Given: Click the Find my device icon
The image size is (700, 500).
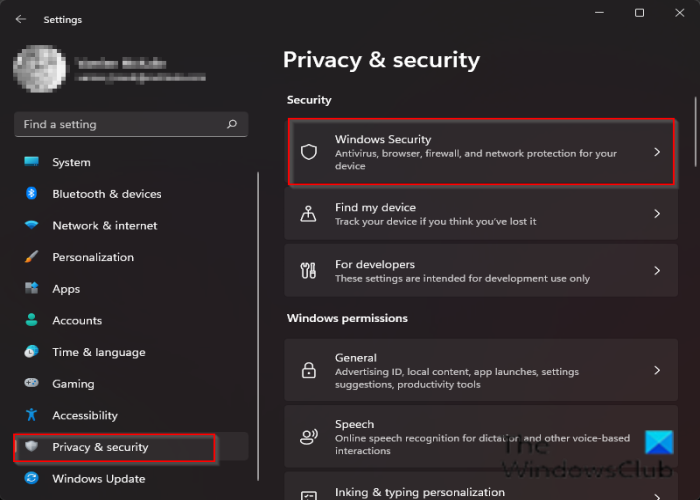Looking at the screenshot, I should (x=309, y=214).
